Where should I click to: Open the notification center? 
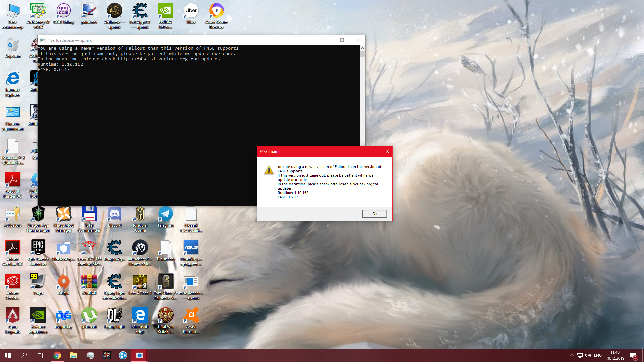(x=633, y=355)
